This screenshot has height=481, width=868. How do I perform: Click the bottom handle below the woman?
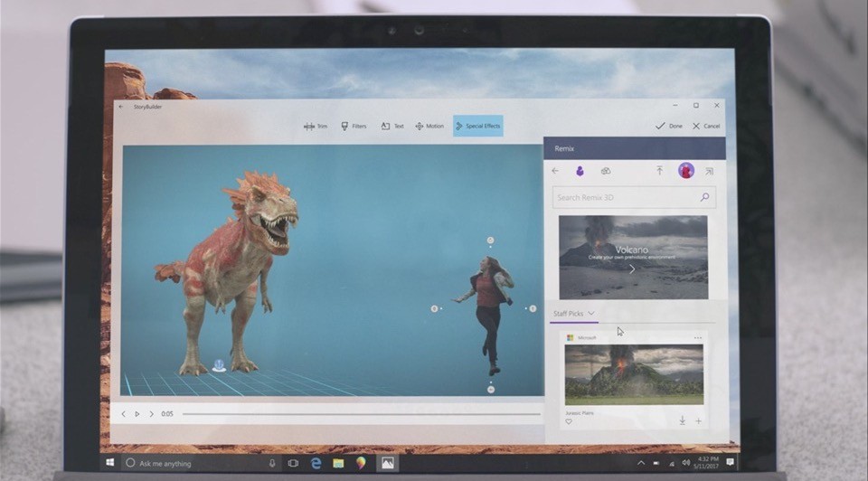490,390
